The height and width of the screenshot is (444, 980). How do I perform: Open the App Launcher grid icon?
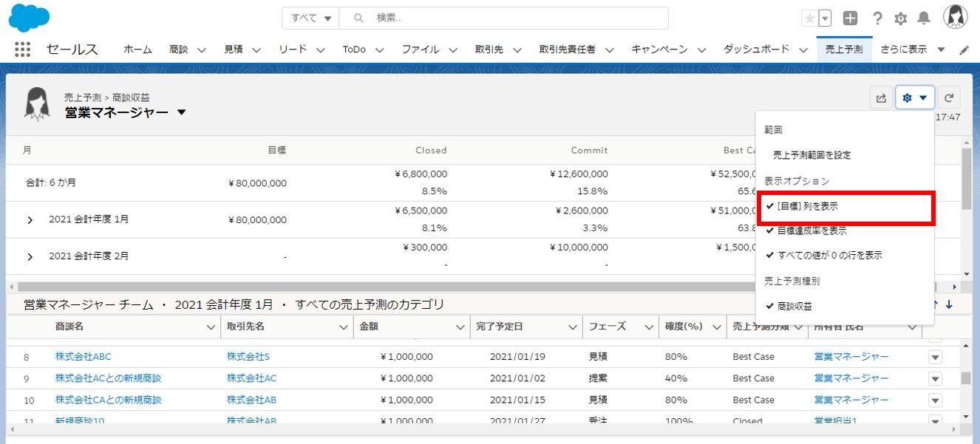tap(23, 49)
